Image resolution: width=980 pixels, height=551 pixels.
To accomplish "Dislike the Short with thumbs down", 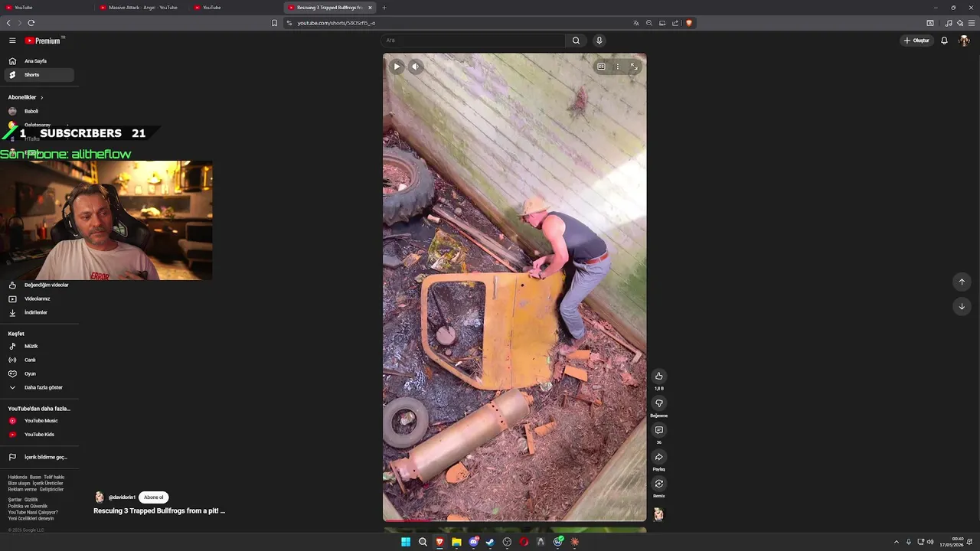I will tap(658, 403).
